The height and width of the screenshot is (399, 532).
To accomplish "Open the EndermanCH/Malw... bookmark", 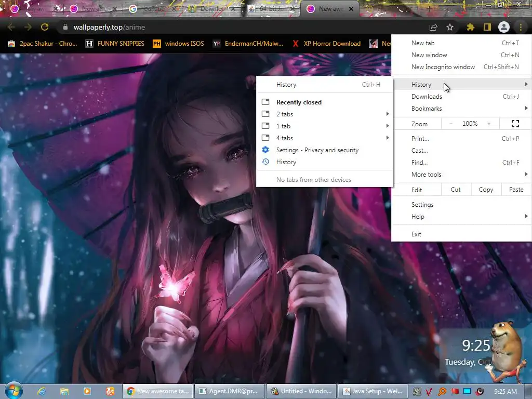I will click(248, 44).
